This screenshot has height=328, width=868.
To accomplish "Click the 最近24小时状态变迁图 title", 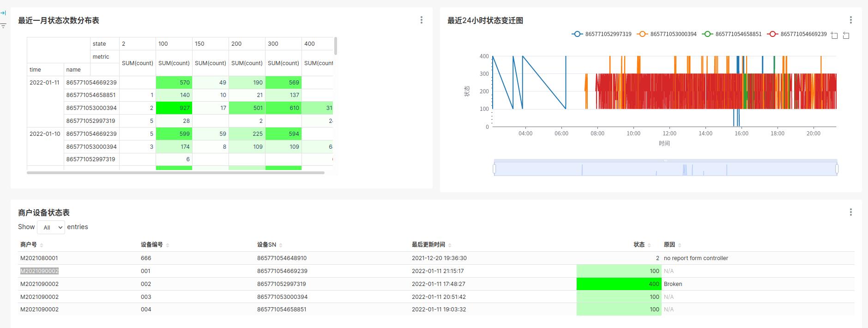I will [485, 20].
